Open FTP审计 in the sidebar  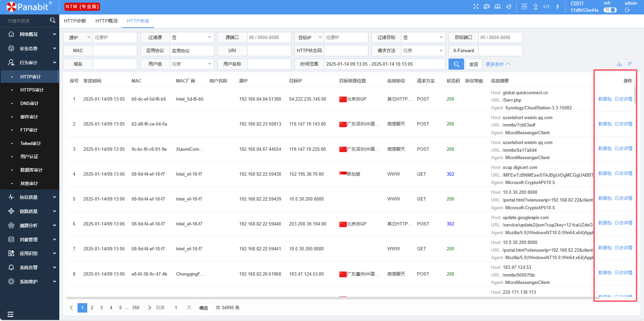click(29, 130)
